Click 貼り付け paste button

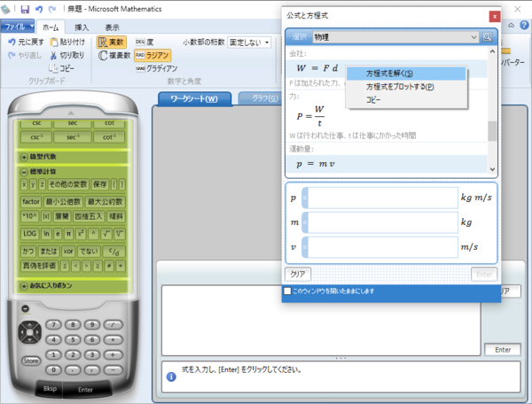pos(67,42)
